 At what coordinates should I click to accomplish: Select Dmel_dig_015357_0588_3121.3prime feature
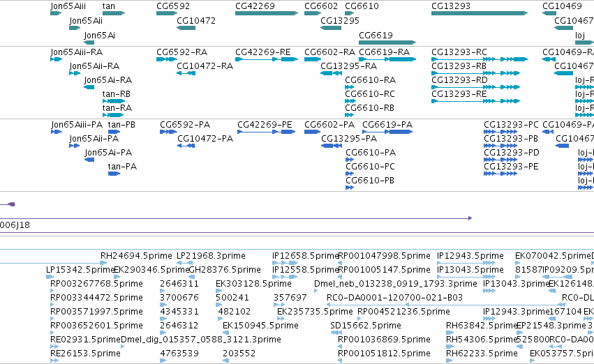[201, 340]
